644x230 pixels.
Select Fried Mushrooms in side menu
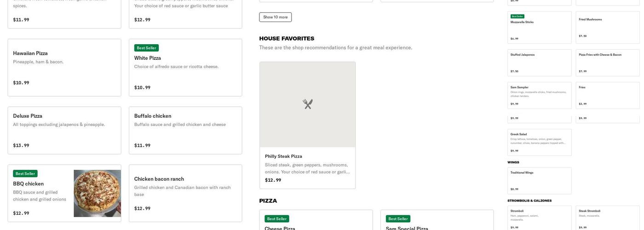(x=608, y=28)
